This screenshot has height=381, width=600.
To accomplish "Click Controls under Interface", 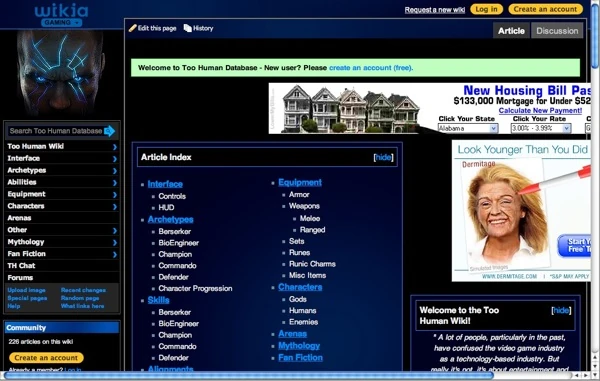I will point(172,196).
